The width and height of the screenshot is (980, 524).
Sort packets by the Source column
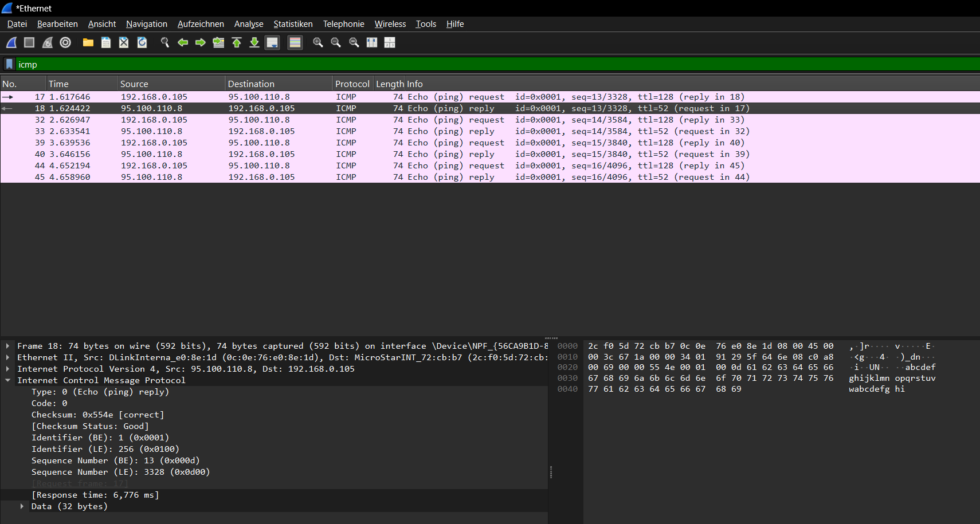point(172,84)
